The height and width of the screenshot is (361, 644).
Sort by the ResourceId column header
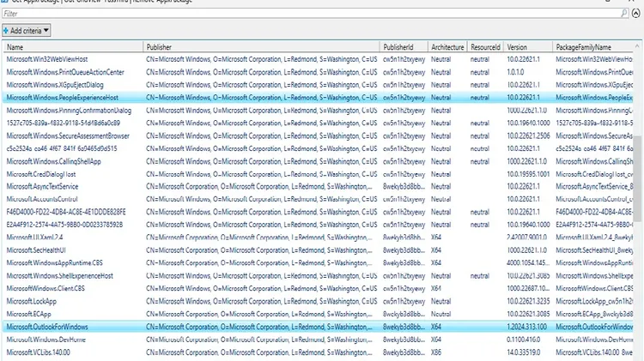pos(485,47)
